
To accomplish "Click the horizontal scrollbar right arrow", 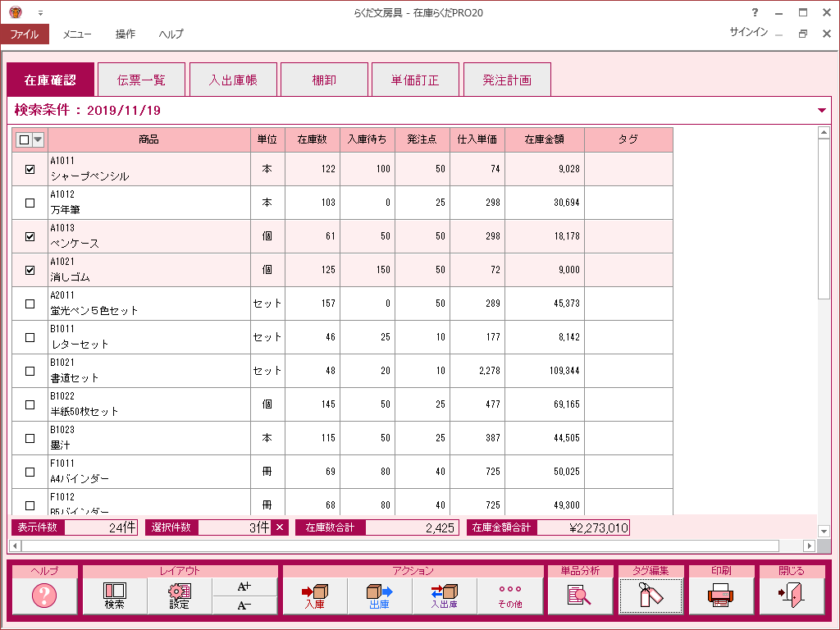I will coord(810,546).
